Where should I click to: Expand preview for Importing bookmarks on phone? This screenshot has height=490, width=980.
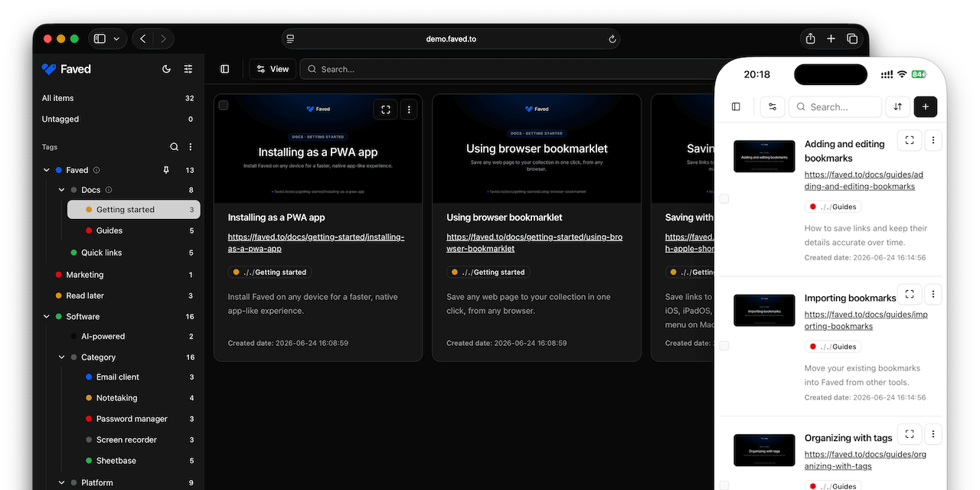910,293
